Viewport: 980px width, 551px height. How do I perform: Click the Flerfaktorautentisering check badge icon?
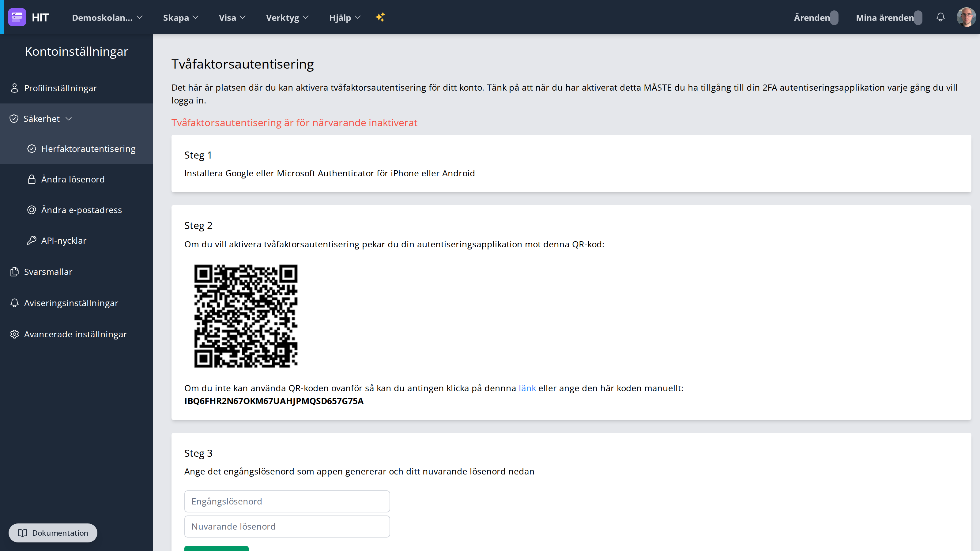click(32, 149)
